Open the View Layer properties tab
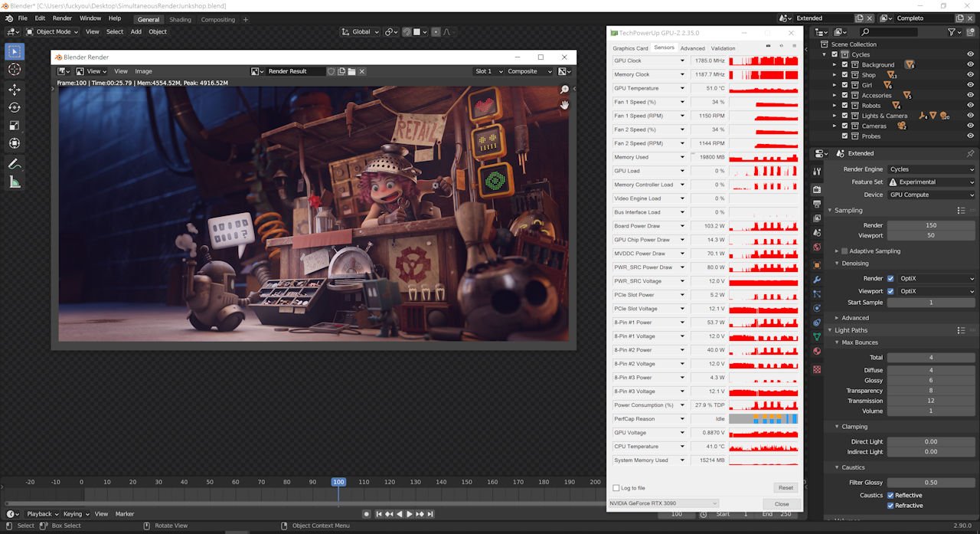Viewport: 980px width, 534px height. click(x=817, y=218)
